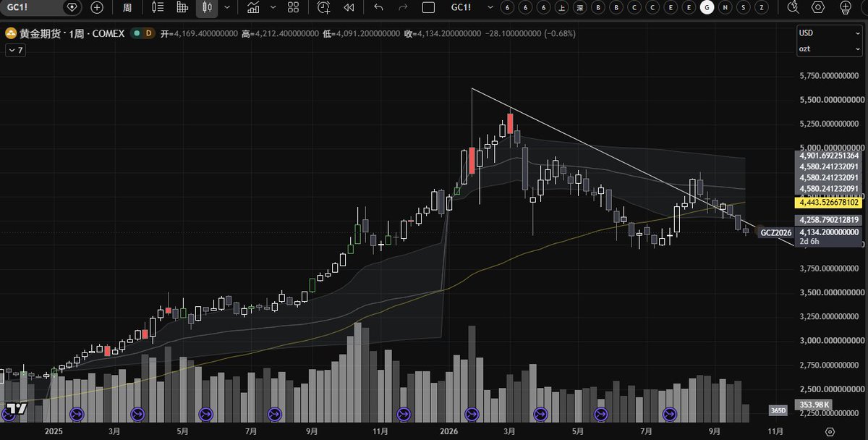
Task: Open time axis settings gear icon
Action: tap(829, 431)
